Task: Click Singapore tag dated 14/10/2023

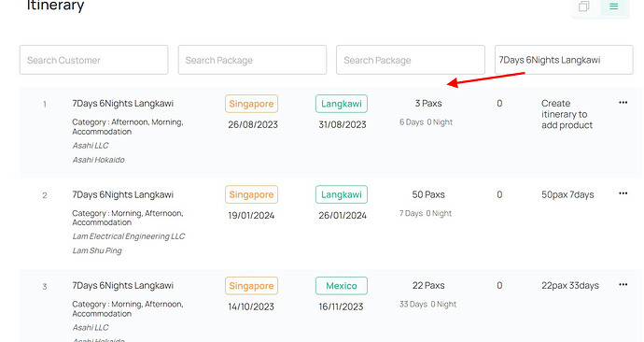Action: pos(251,286)
